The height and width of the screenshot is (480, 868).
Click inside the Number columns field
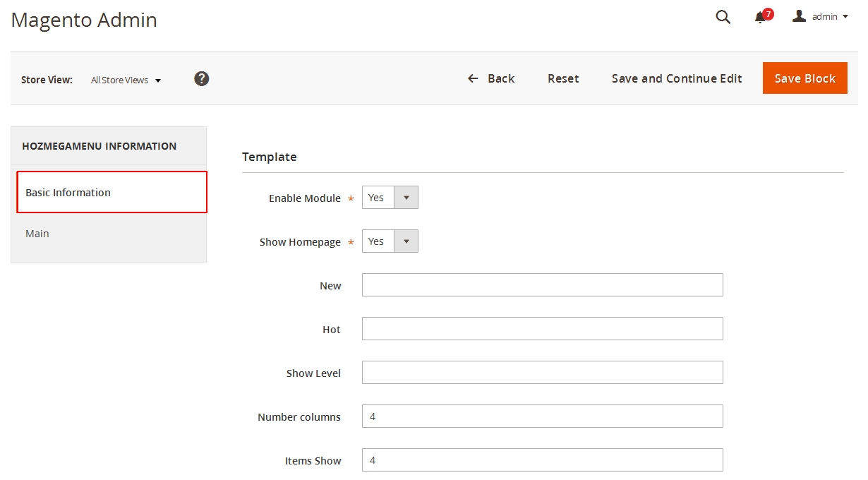[x=542, y=416]
